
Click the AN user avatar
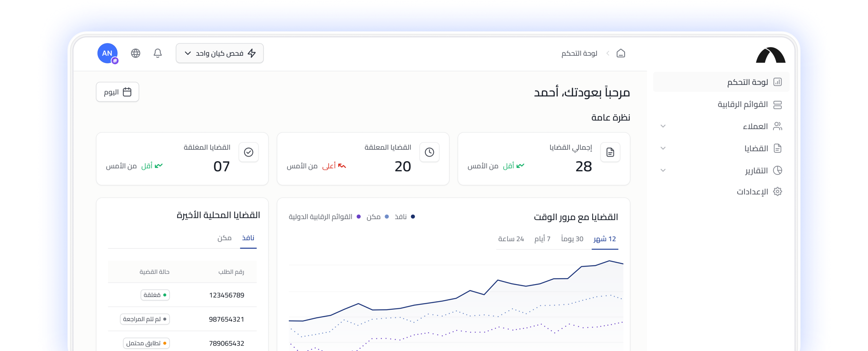[x=107, y=53]
